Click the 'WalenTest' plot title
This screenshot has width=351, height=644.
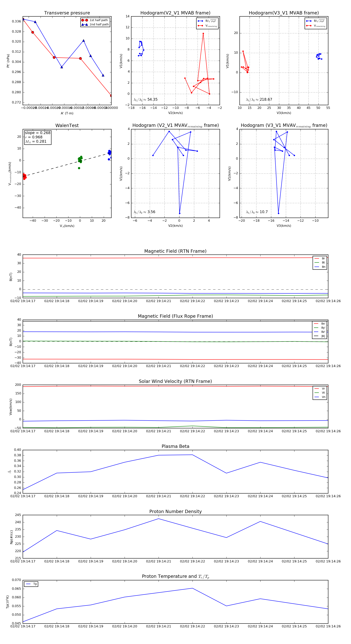tap(67, 125)
